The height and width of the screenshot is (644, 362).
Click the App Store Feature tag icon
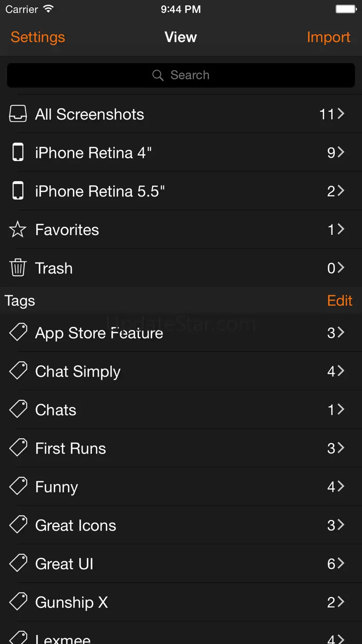18,332
